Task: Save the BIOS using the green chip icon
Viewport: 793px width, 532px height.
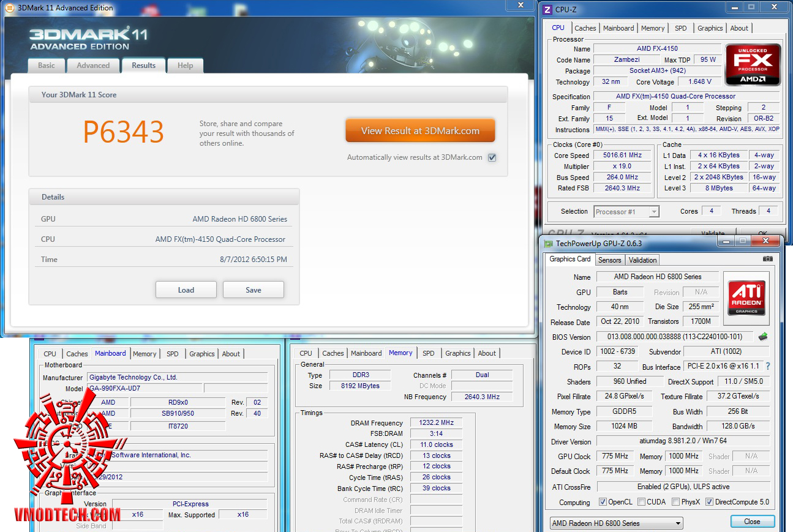Action: click(x=763, y=337)
